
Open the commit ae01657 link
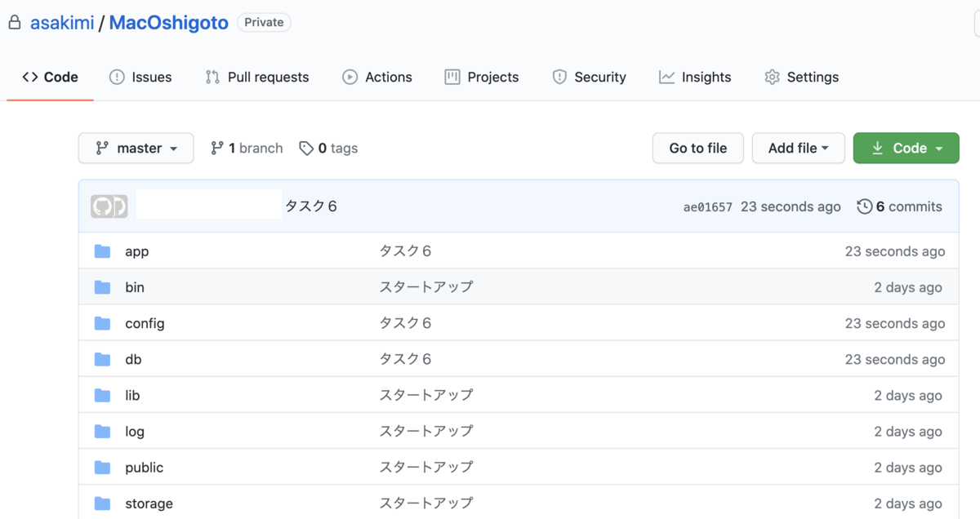[707, 206]
